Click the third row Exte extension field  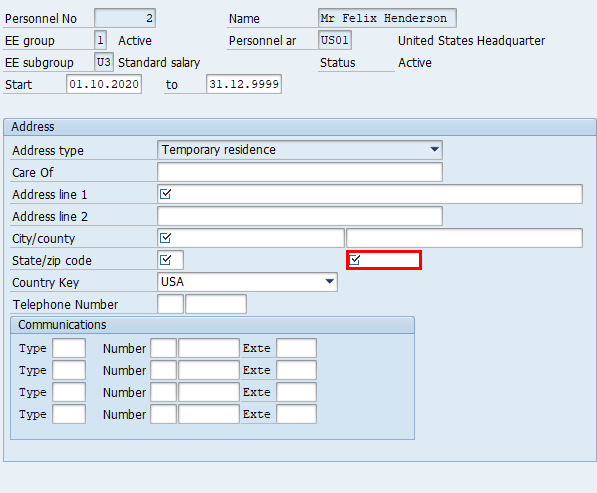click(296, 392)
